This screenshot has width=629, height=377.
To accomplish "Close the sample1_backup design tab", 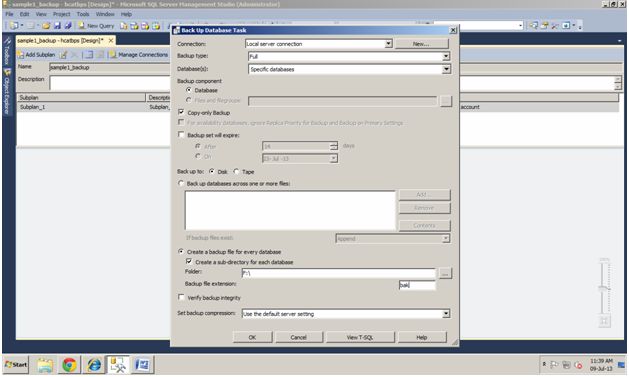I will [x=111, y=41].
